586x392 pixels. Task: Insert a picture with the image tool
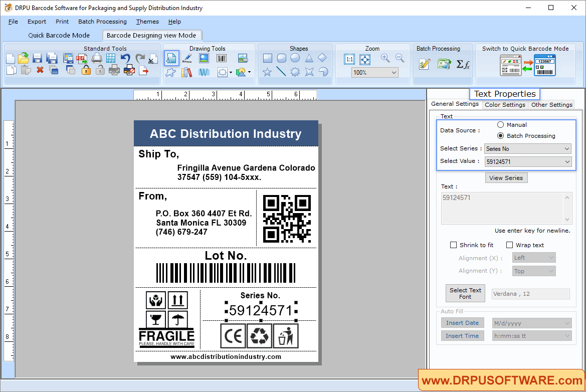point(204,58)
